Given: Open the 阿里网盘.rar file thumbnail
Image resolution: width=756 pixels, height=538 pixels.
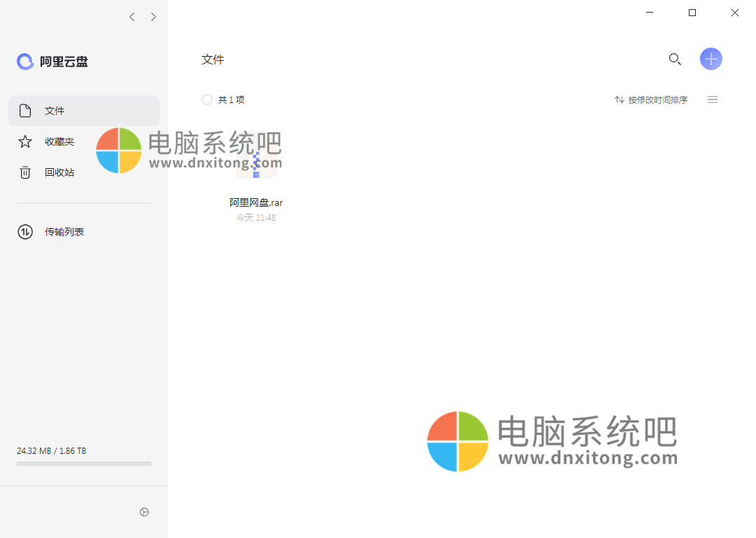Looking at the screenshot, I should click(256, 156).
